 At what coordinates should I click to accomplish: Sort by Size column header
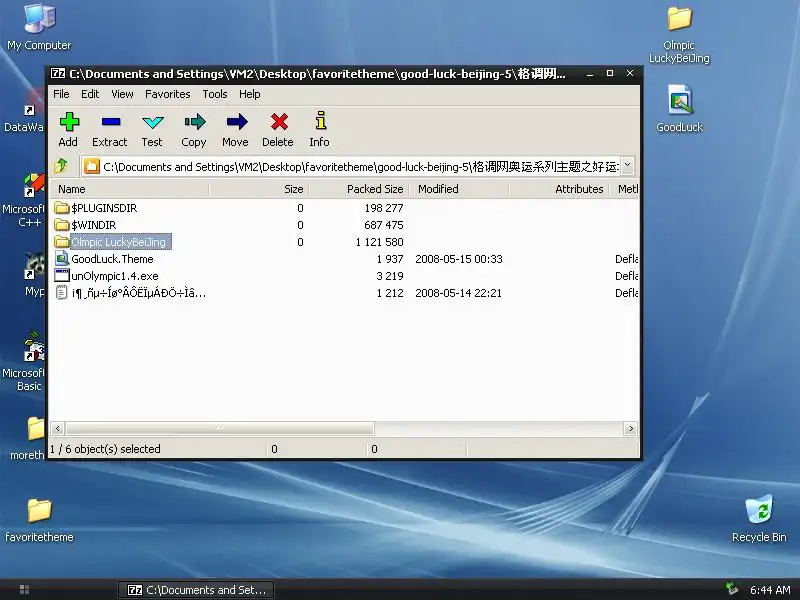pyautogui.click(x=259, y=189)
